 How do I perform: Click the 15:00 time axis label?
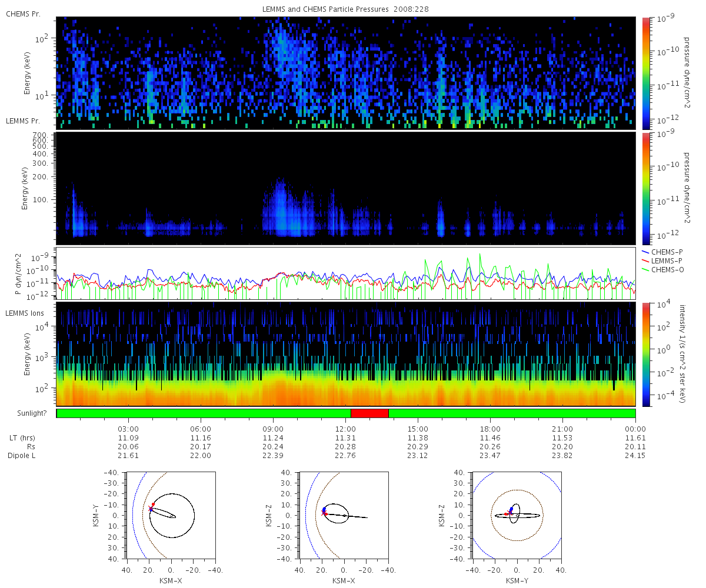point(418,429)
